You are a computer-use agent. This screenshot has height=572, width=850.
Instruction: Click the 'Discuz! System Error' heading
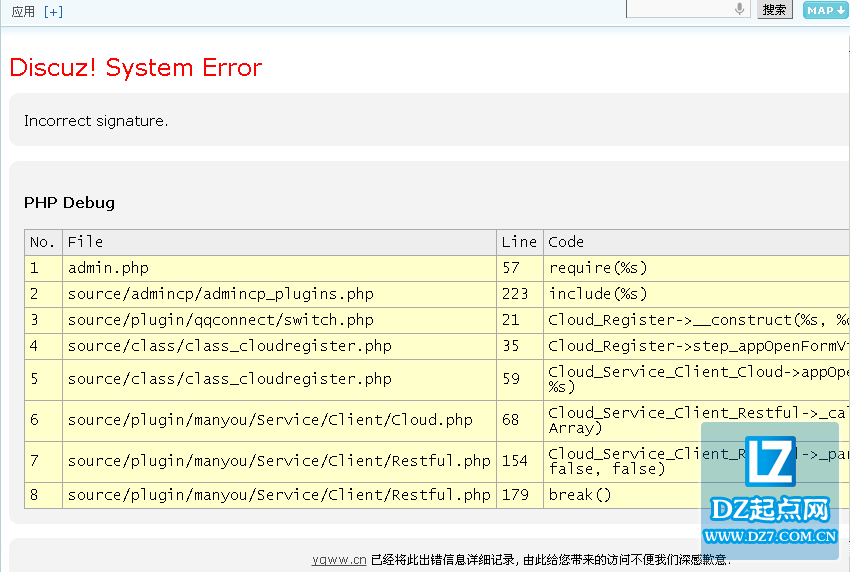coord(136,68)
